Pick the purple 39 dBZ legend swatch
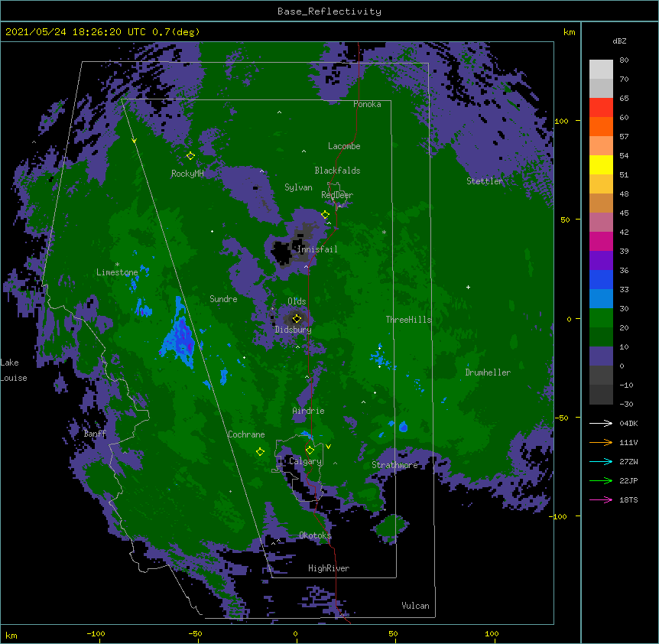 (601, 261)
